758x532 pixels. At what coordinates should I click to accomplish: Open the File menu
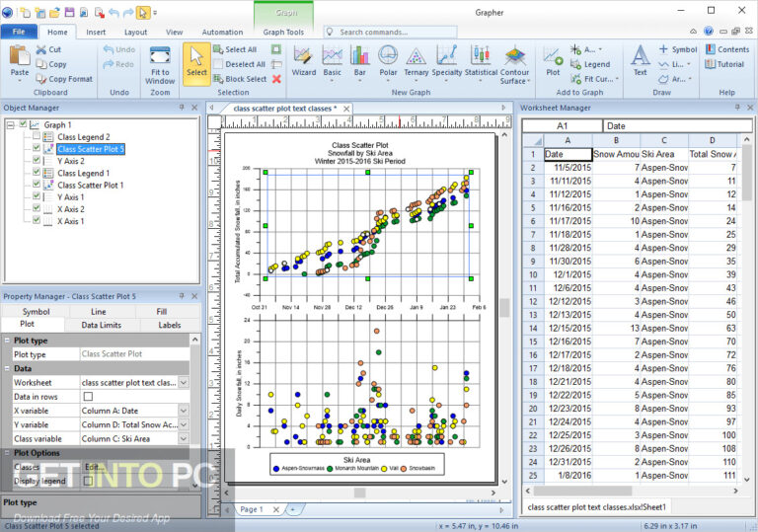coord(19,32)
